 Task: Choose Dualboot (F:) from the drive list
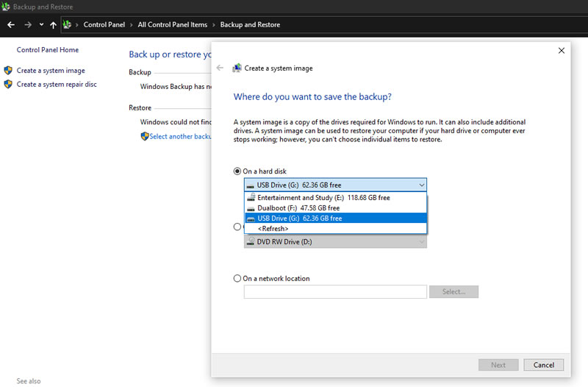click(336, 208)
